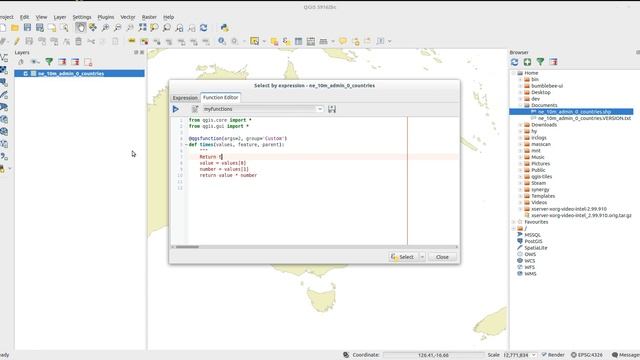
Task: Expand the Favourites node in Browser
Action: coord(514,222)
